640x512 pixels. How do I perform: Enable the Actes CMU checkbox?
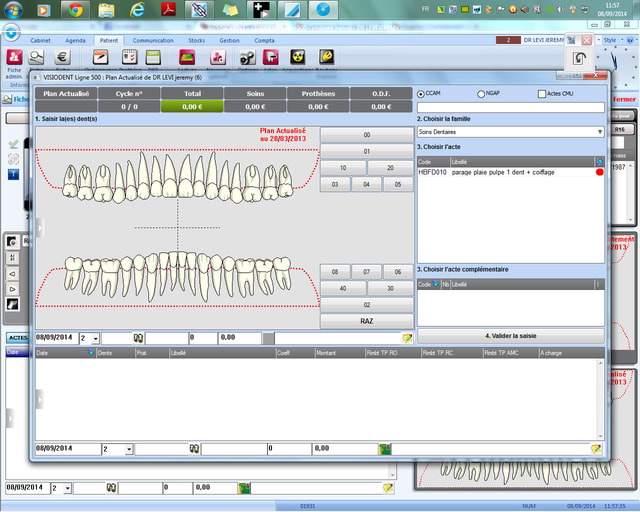click(x=541, y=94)
